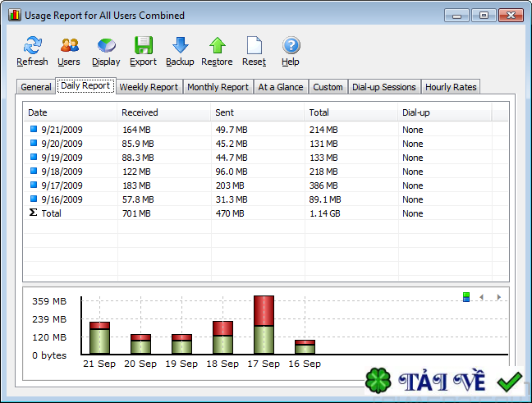The width and height of the screenshot is (532, 403).
Task: Go to the Dial-up Sessions tab
Action: tap(385, 87)
